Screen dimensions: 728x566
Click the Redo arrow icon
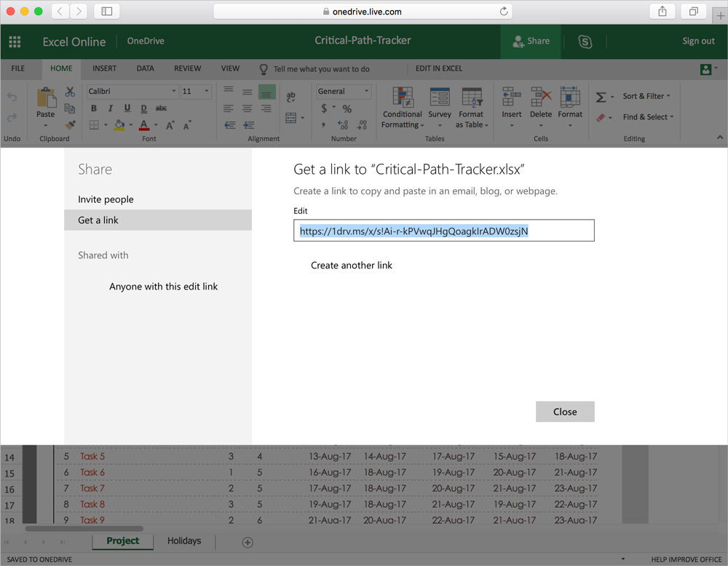[x=12, y=117]
